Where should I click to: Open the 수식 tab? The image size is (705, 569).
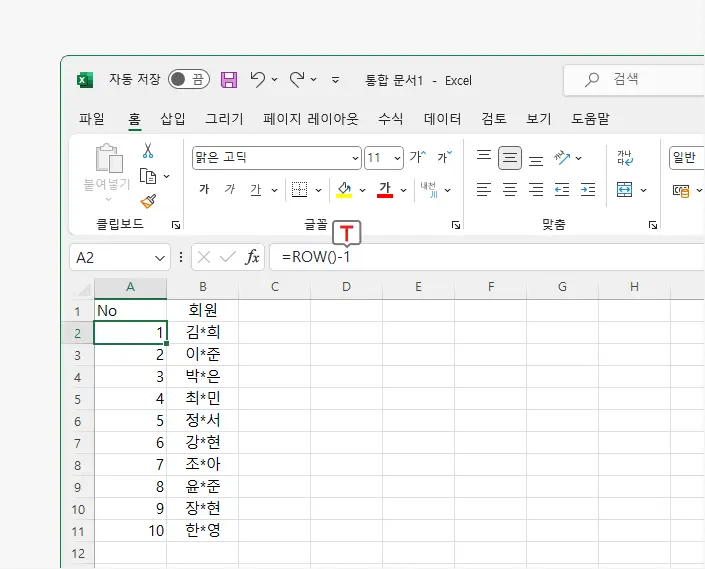pos(390,119)
